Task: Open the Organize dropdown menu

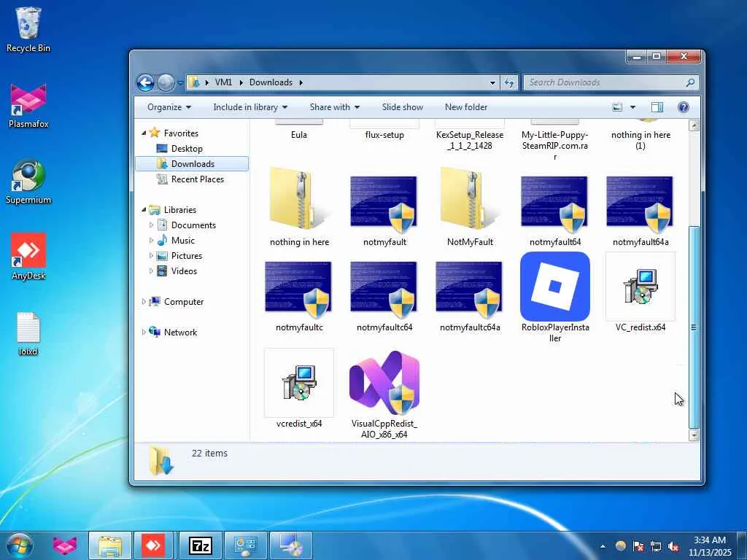Action: tap(169, 107)
